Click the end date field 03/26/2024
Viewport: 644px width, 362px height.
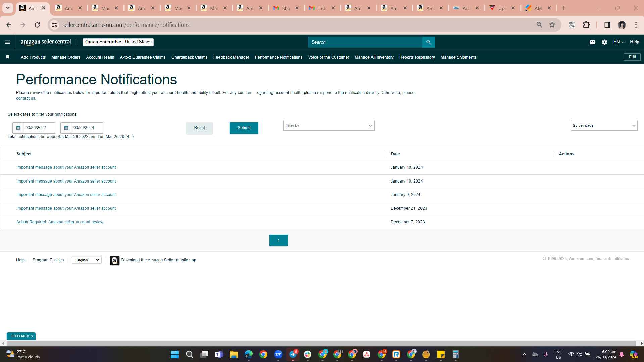tap(87, 128)
